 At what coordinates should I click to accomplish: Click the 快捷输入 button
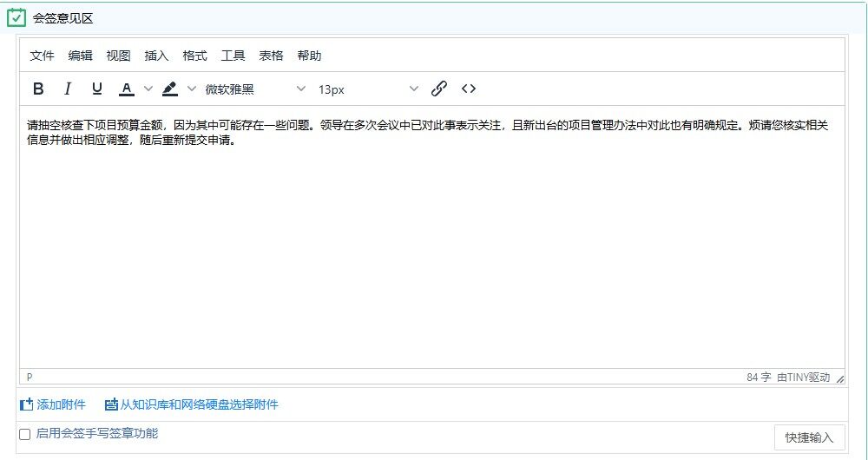click(x=809, y=437)
